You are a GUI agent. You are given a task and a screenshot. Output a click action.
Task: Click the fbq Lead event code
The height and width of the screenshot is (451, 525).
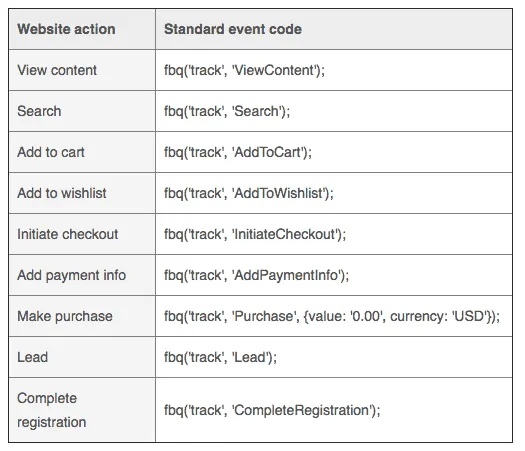point(220,357)
